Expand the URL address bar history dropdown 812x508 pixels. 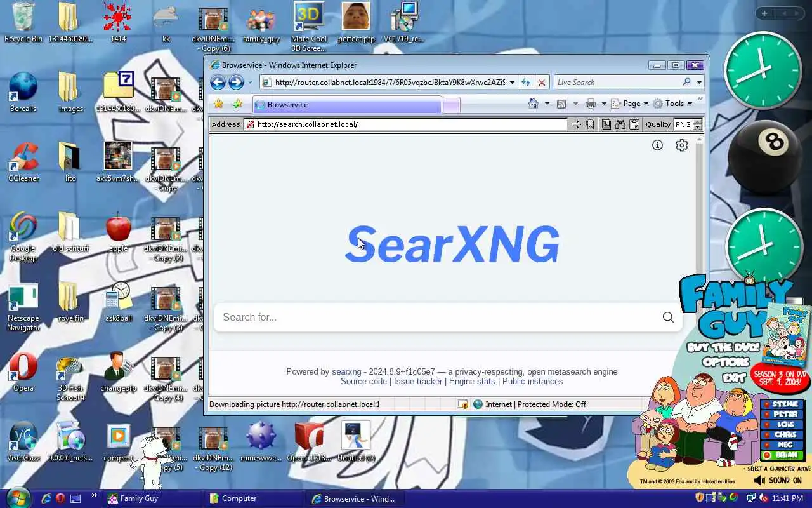point(512,83)
